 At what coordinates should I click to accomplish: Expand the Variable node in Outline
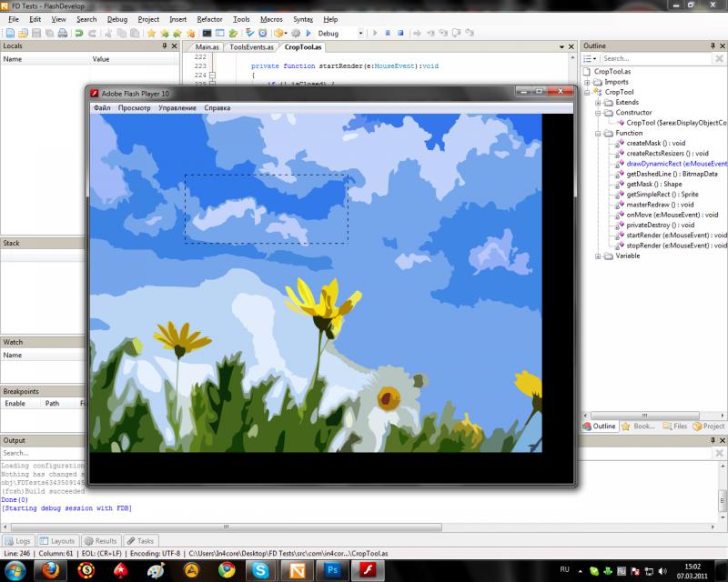(599, 256)
